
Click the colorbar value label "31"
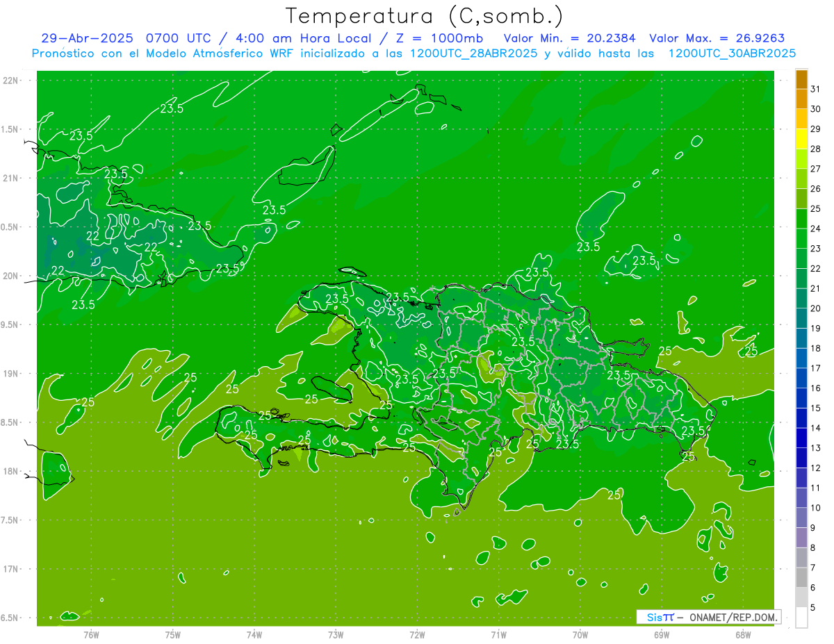pyautogui.click(x=816, y=89)
